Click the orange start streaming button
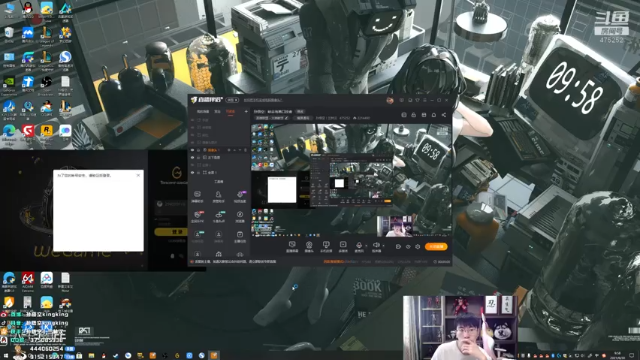The image size is (640, 360). (x=436, y=247)
